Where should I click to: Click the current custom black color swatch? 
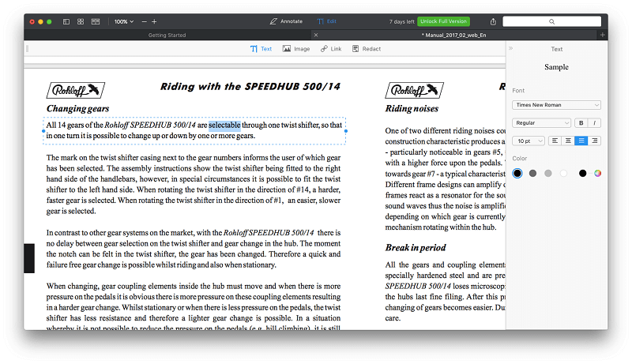[583, 174]
